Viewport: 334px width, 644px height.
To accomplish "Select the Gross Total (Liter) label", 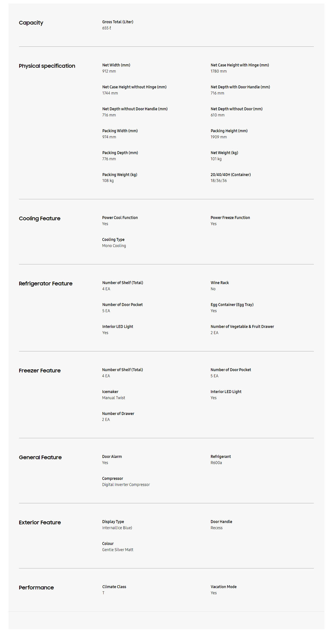I will [x=118, y=22].
